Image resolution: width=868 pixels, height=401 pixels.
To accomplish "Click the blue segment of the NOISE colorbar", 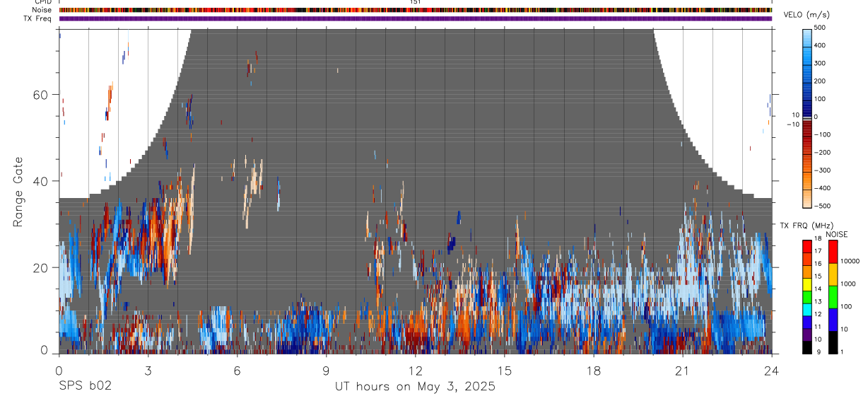I will click(x=833, y=320).
